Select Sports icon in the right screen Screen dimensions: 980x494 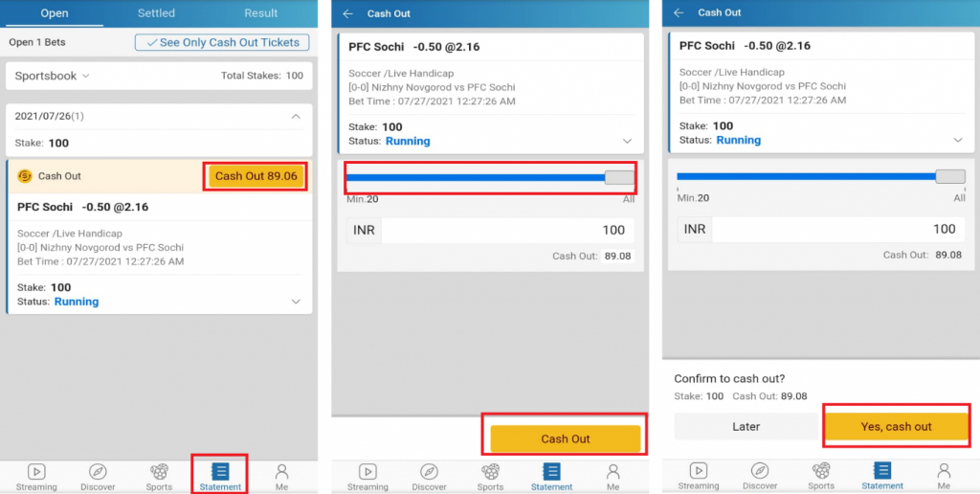(821, 470)
